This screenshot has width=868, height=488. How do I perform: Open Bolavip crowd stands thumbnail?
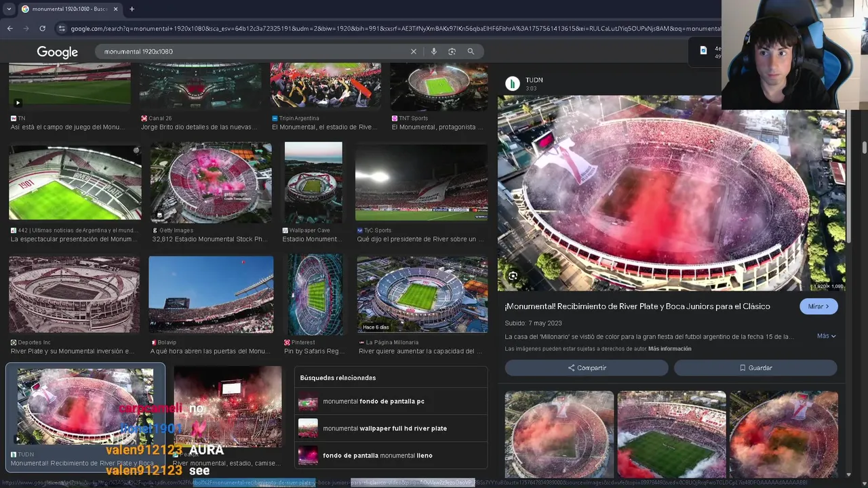click(x=211, y=294)
